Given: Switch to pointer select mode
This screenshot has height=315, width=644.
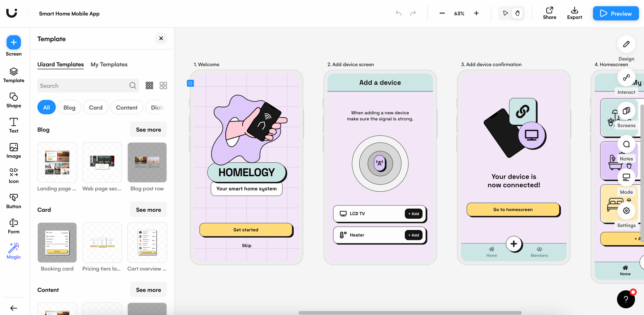Looking at the screenshot, I should [x=505, y=13].
